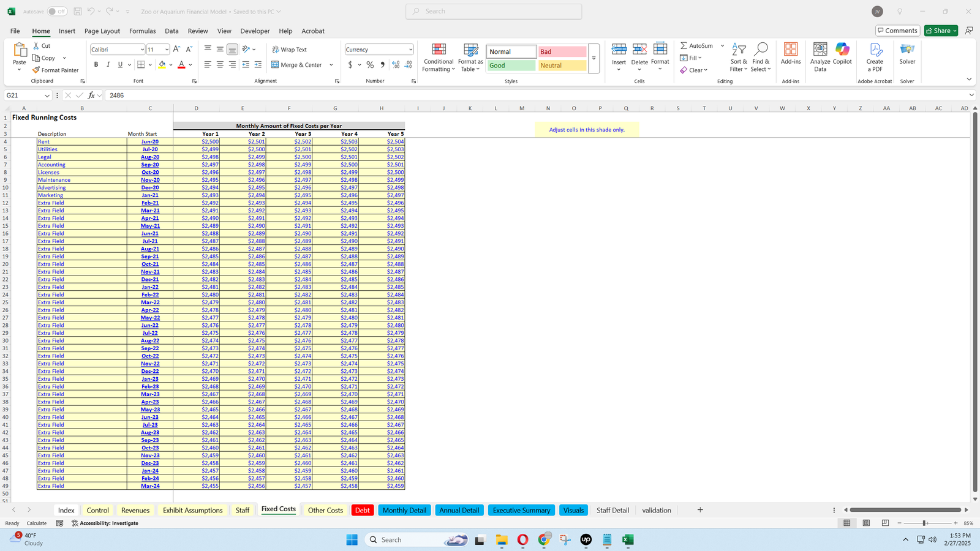Click the Windows Start button on taskbar
This screenshot has width=980, height=551.
[x=352, y=539]
